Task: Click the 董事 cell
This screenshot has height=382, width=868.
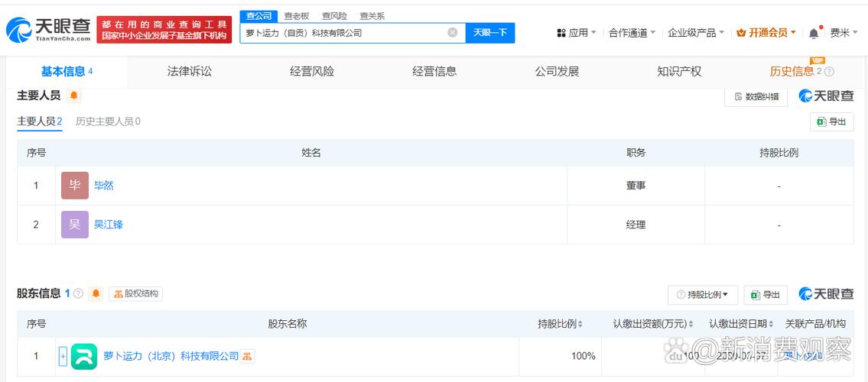Action: [636, 186]
